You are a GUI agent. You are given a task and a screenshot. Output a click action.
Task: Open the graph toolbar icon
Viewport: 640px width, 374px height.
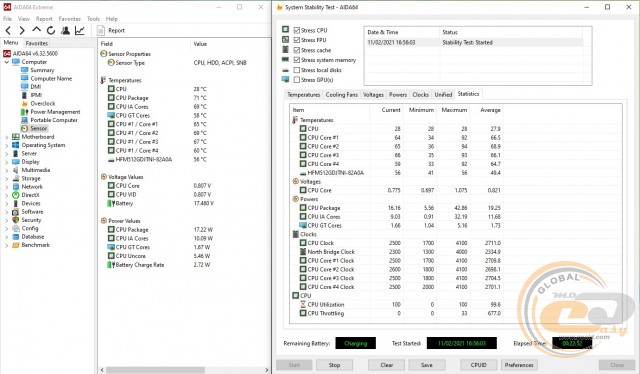tap(80, 30)
